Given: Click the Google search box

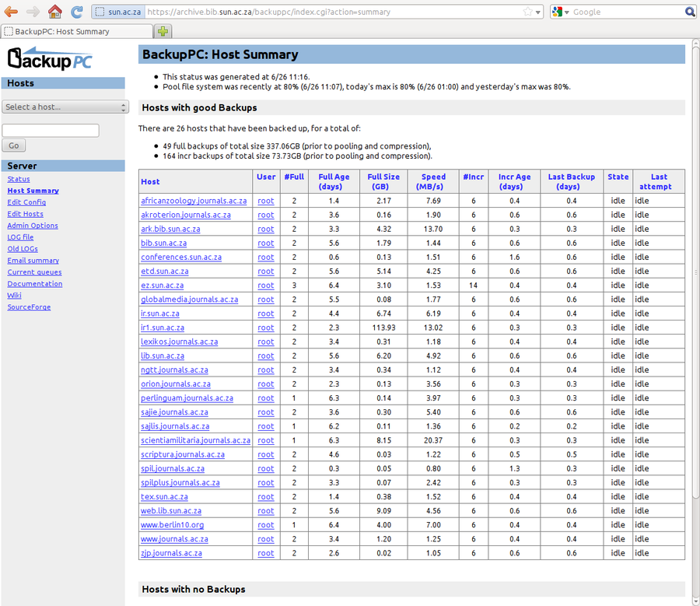Looking at the screenshot, I should point(627,12).
